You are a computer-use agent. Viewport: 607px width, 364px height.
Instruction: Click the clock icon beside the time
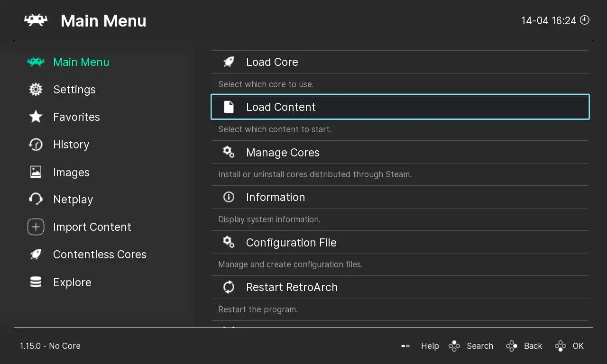tap(585, 20)
